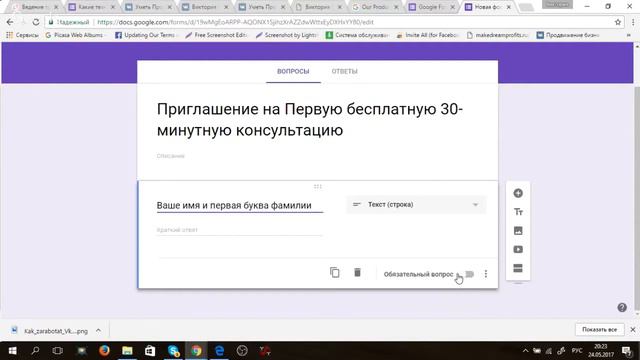This screenshot has height=360, width=640.
Task: Switch to the Our Products browser tab
Action: click(x=375, y=7)
